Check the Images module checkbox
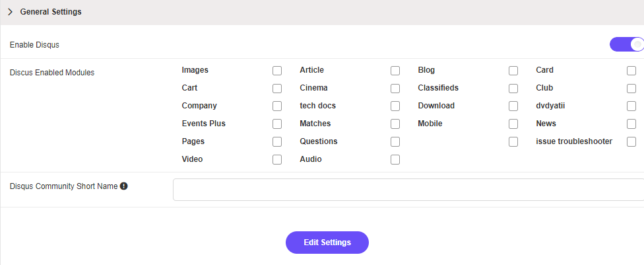Image resolution: width=644 pixels, height=265 pixels. [277, 71]
